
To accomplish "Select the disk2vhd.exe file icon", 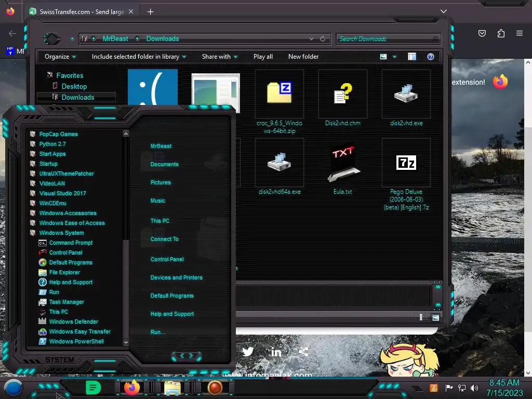I will [406, 94].
